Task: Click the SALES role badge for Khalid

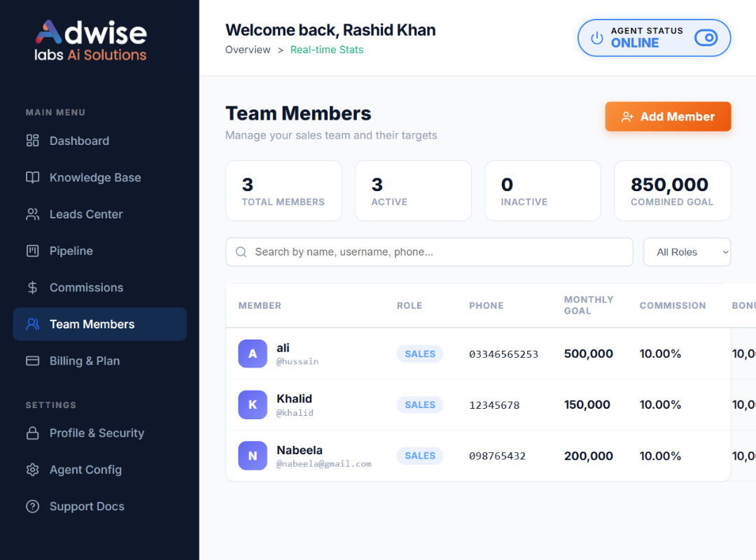Action: [x=420, y=405]
